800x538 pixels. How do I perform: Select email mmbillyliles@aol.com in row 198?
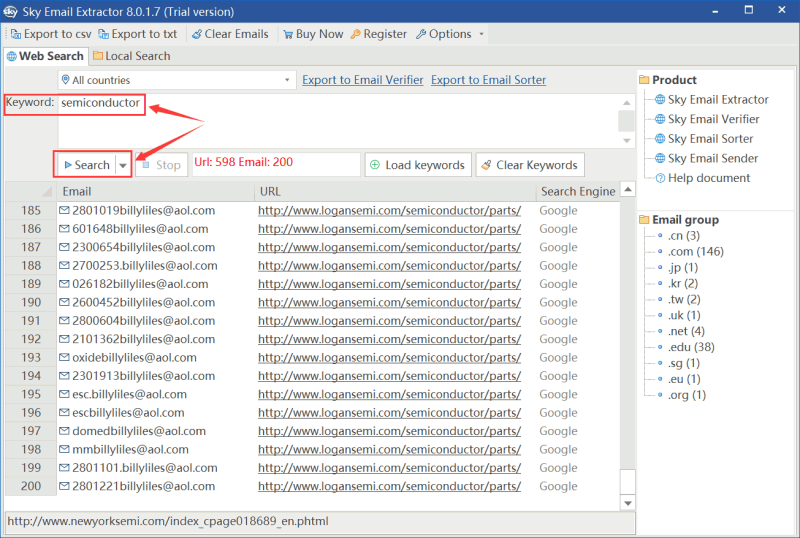pos(130,449)
